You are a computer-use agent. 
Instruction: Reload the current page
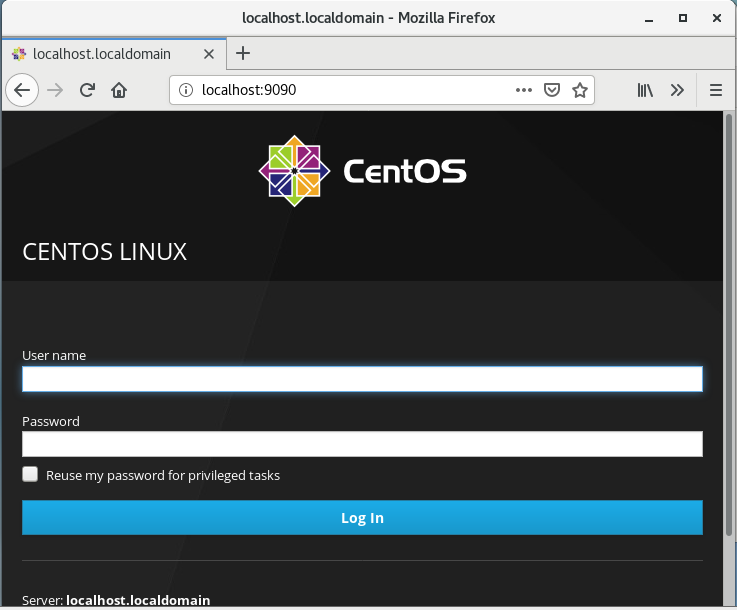pos(87,90)
